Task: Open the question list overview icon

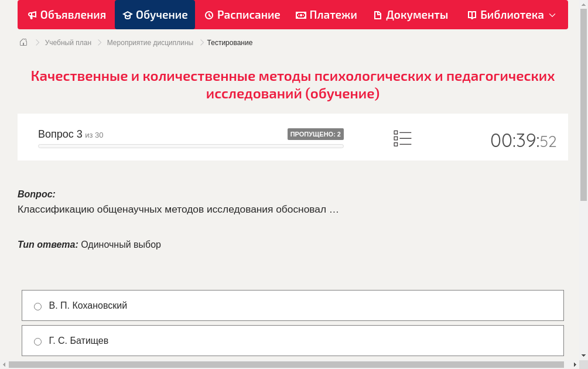Action: (x=402, y=138)
